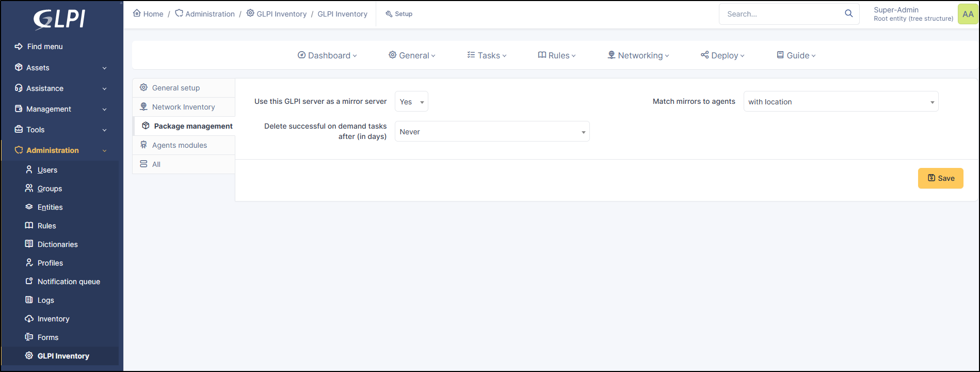Screen dimensions: 980x372
Task: Switch to the Agents modules tab
Action: pyautogui.click(x=179, y=145)
